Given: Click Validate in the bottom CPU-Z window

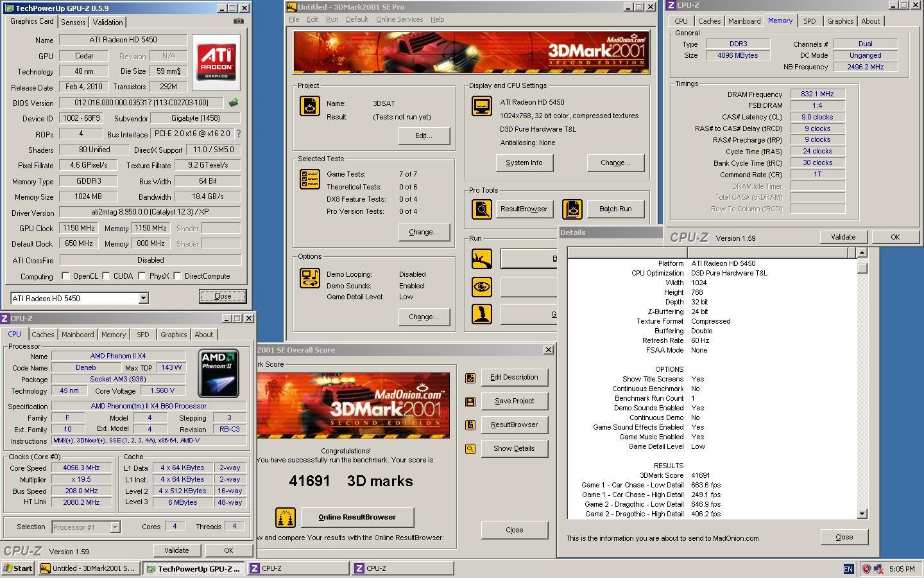Looking at the screenshot, I should pyautogui.click(x=176, y=550).
